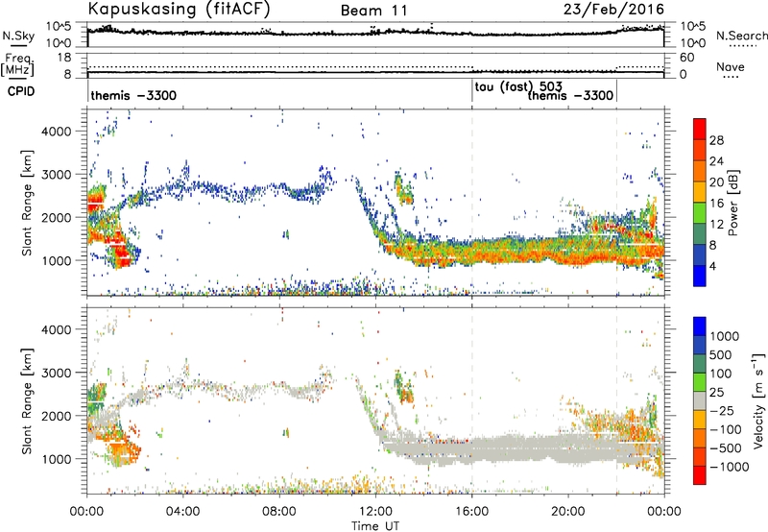Screen dimensions: 768x532
Task: Click the 'Kapuskasing (fitACF)' plot title
Action: pos(179,9)
